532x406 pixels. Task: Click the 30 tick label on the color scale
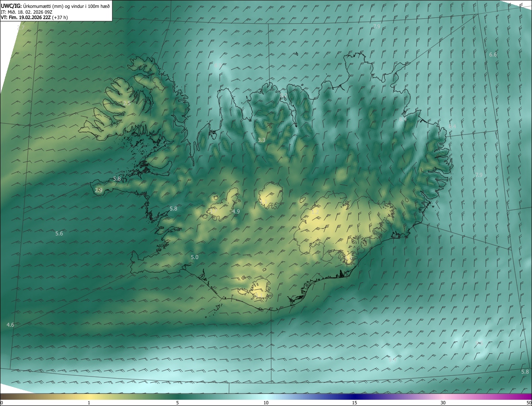pyautogui.click(x=443, y=403)
